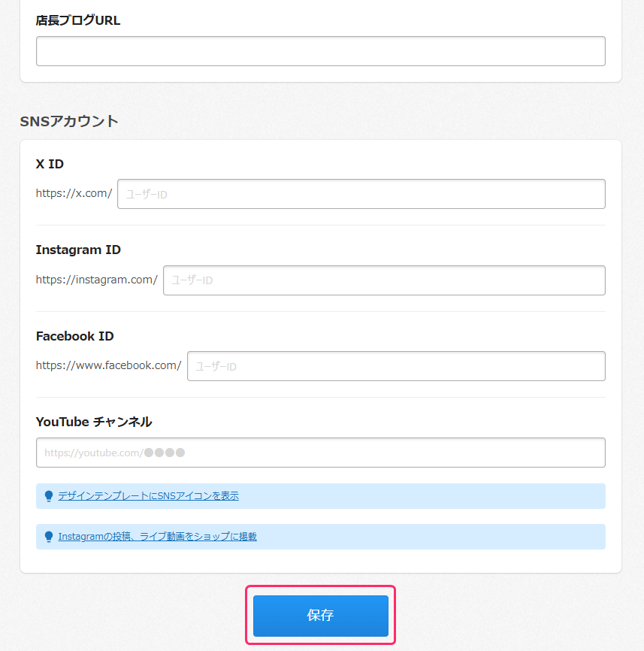
Task: Click the 店長ブログURL label
Action: pyautogui.click(x=78, y=20)
